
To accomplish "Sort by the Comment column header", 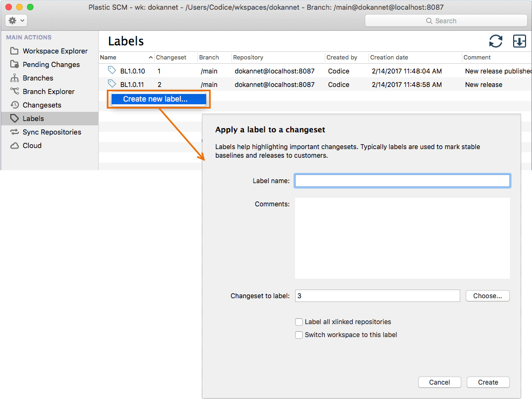I will (497, 57).
